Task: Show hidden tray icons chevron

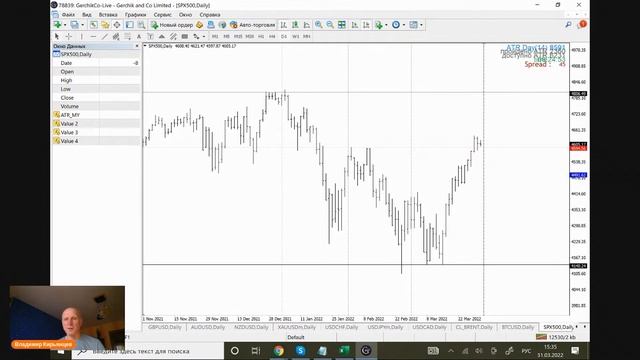Action: click(x=451, y=351)
